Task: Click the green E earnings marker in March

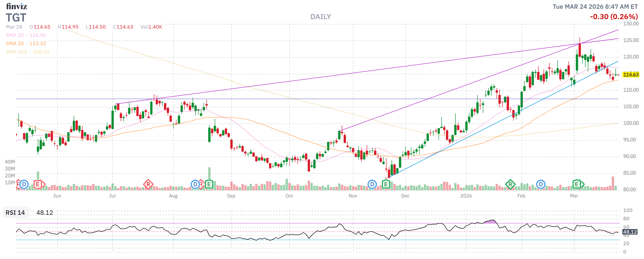Action: [x=577, y=185]
